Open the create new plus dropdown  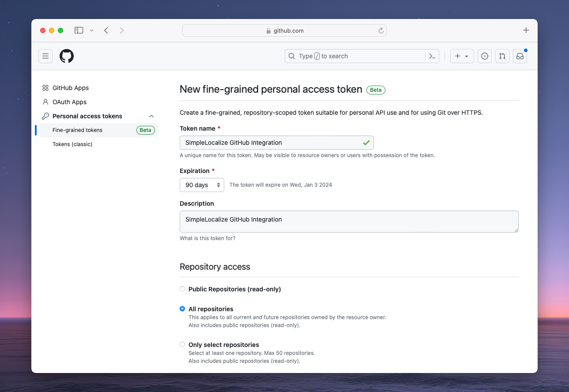point(462,56)
